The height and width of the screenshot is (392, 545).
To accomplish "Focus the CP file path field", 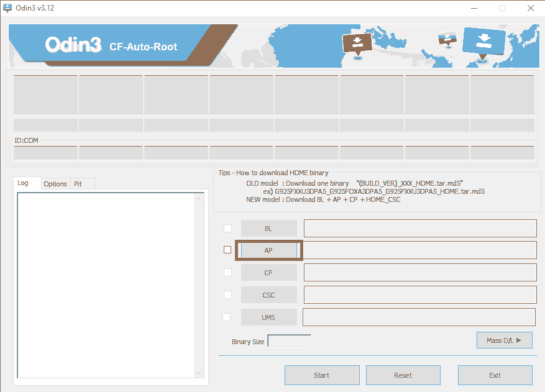I will pos(420,273).
